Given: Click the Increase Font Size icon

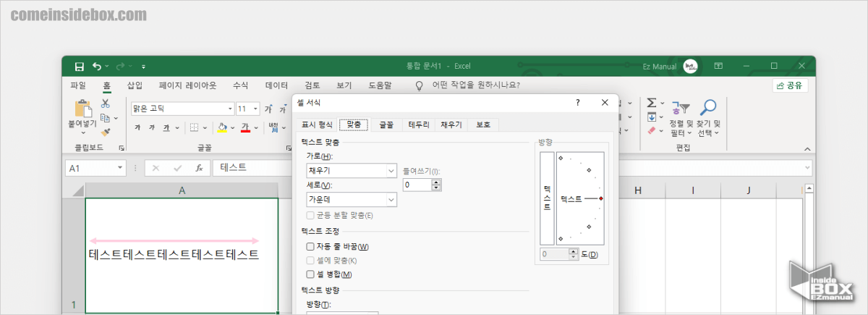Looking at the screenshot, I should pyautogui.click(x=268, y=109).
